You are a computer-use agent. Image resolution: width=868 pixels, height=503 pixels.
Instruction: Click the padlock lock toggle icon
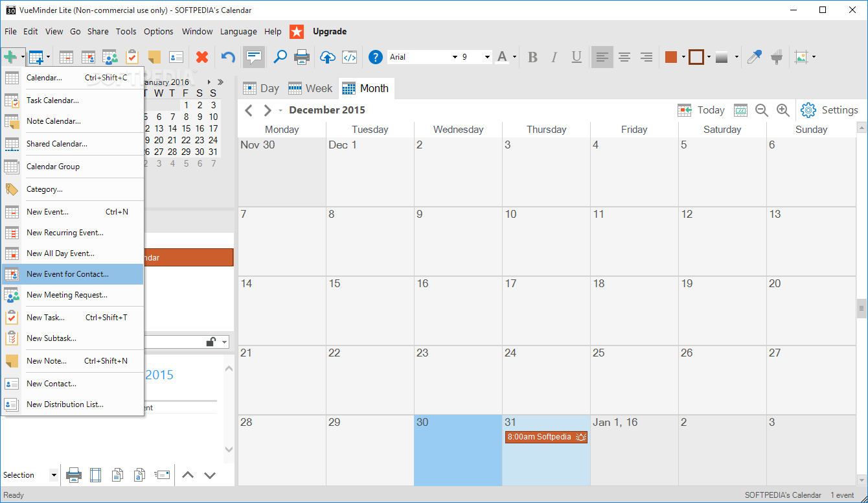(x=211, y=342)
